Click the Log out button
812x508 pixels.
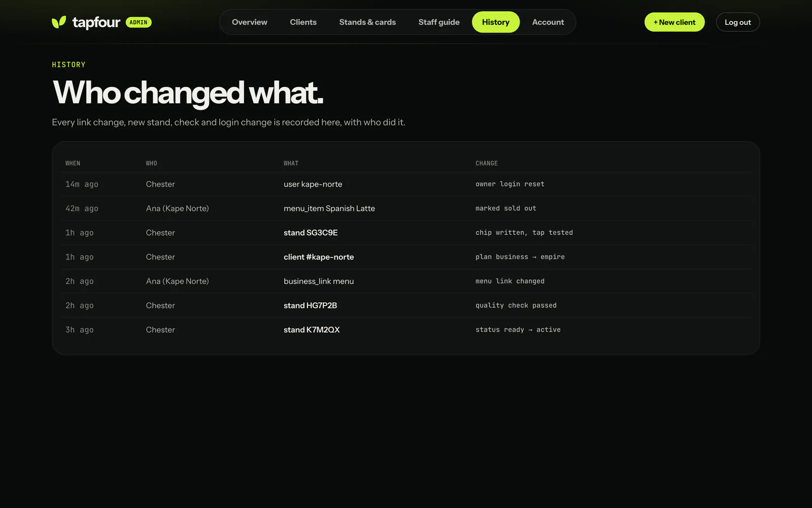[x=738, y=22]
